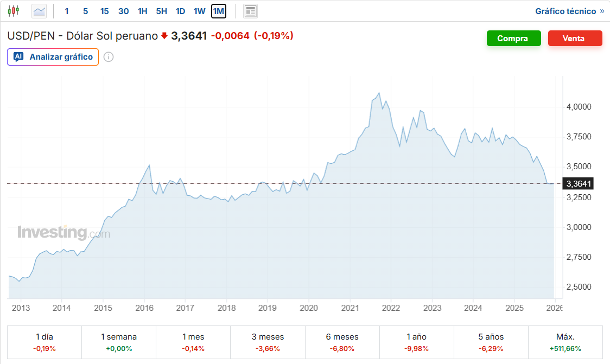This screenshot has width=610, height=364.
Task: Choose the Máx. range tab
Action: coord(565,342)
